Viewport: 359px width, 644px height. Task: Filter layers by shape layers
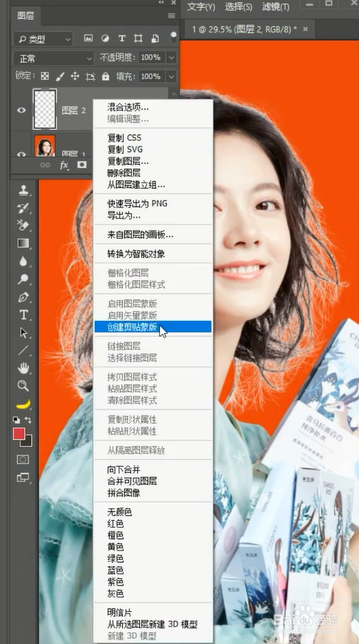(x=138, y=38)
